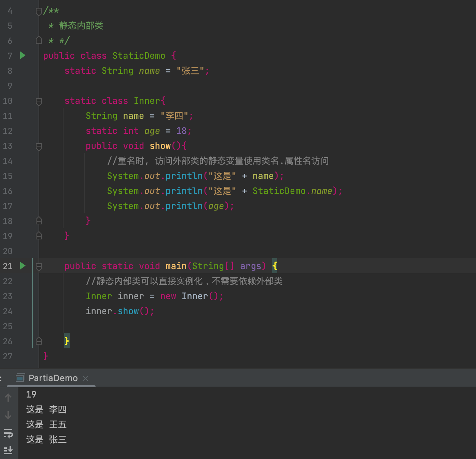The image size is (476, 459).
Task: Click fold end marker at line 26
Action: tap(39, 341)
